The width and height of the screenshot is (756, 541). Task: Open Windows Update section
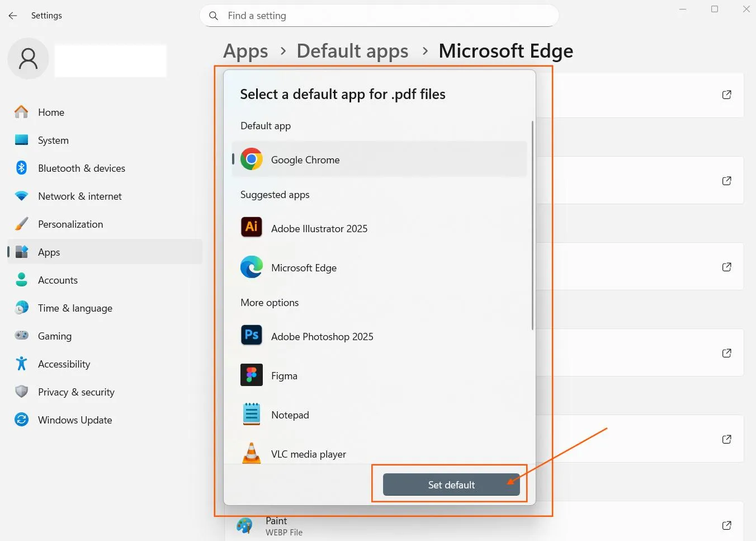75,420
